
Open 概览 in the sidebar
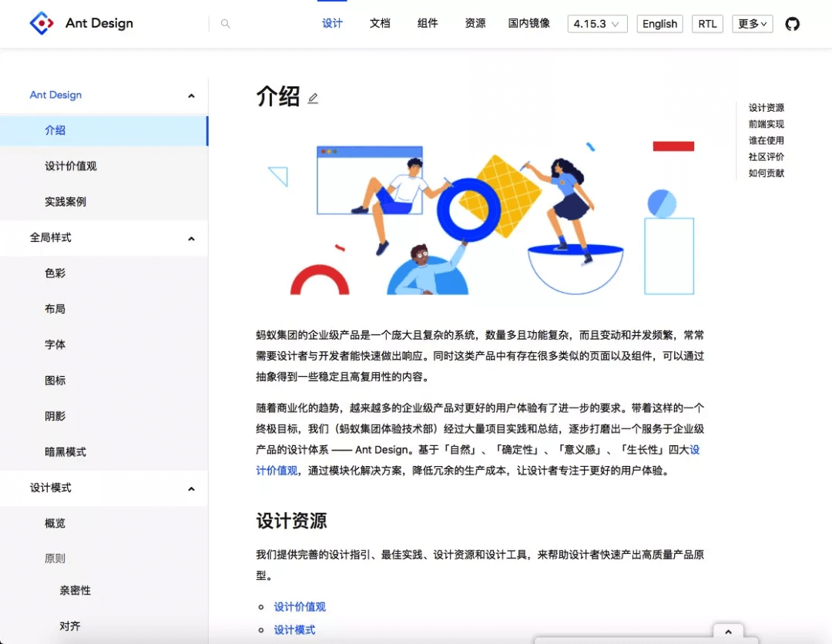coord(104,524)
